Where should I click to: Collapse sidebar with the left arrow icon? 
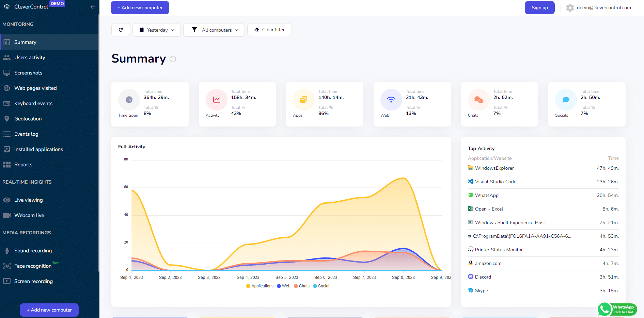[93, 7]
